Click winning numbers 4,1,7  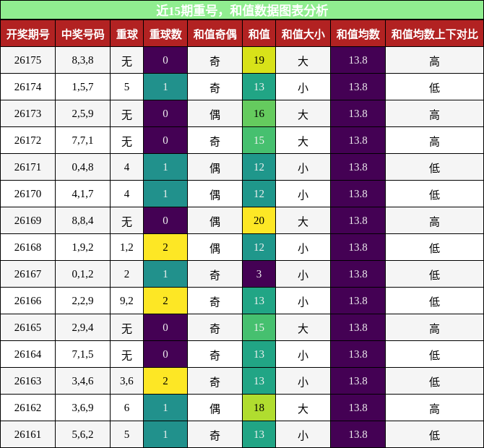[83, 194]
